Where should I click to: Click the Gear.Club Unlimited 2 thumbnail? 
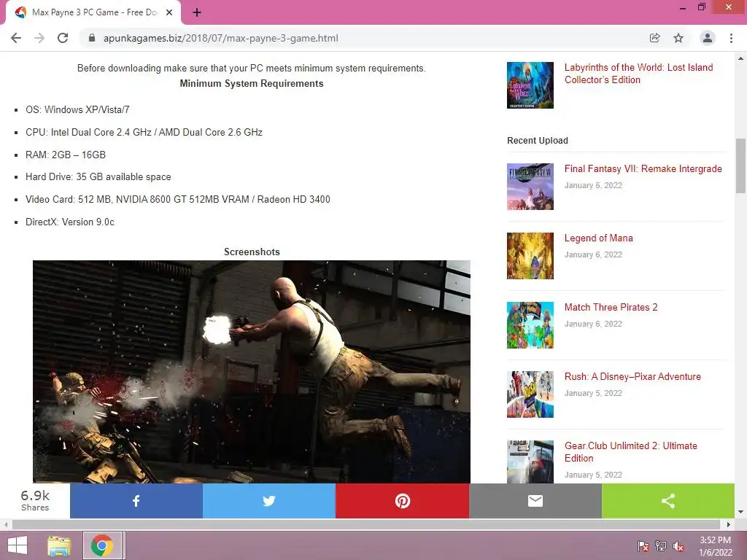coord(530,462)
